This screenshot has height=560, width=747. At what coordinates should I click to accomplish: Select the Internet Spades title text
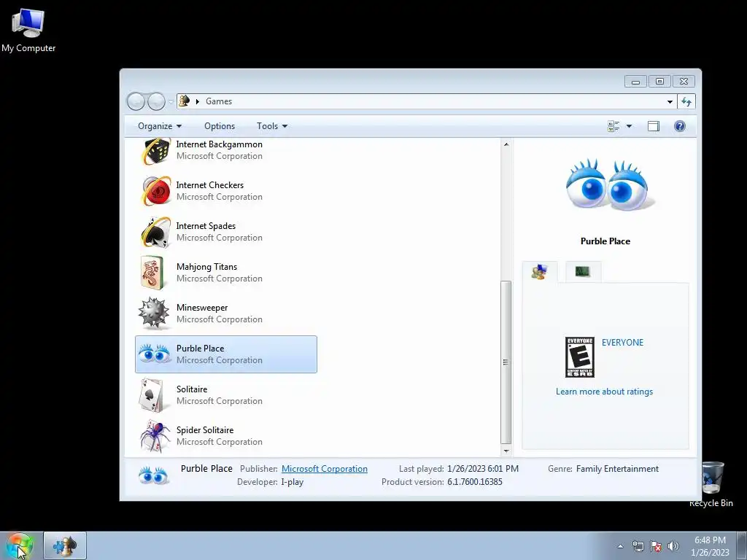click(x=206, y=226)
